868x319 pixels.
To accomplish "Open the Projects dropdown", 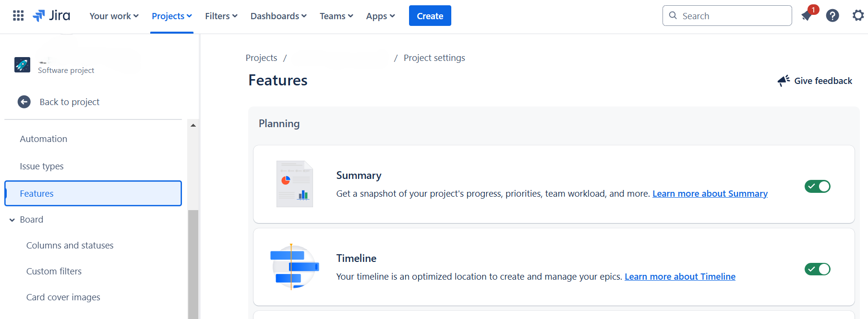I will point(171,16).
